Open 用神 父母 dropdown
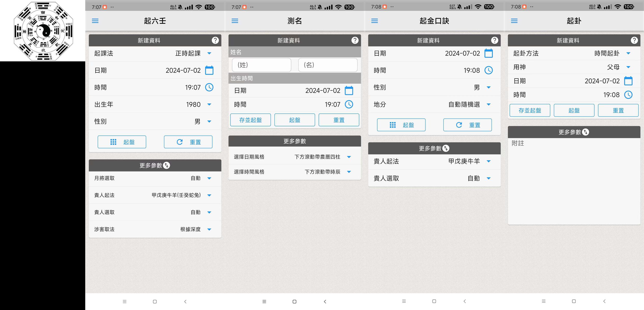The width and height of the screenshot is (644, 310). 628,67
